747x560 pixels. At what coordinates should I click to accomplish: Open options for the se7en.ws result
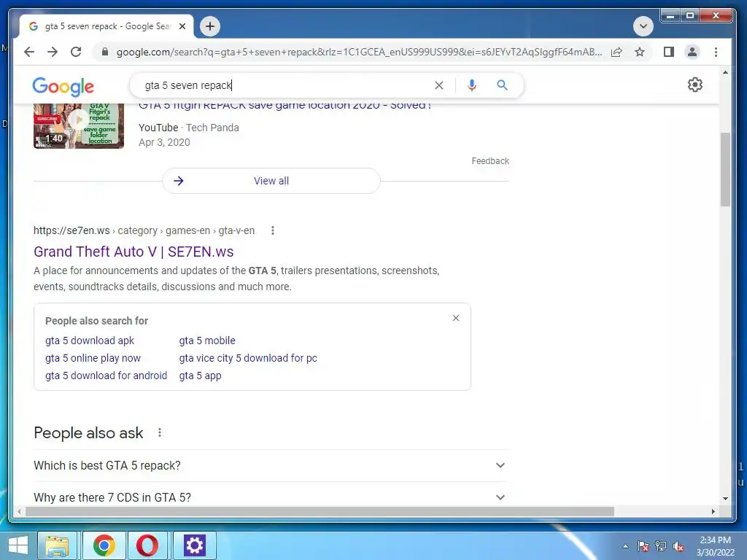tap(273, 230)
